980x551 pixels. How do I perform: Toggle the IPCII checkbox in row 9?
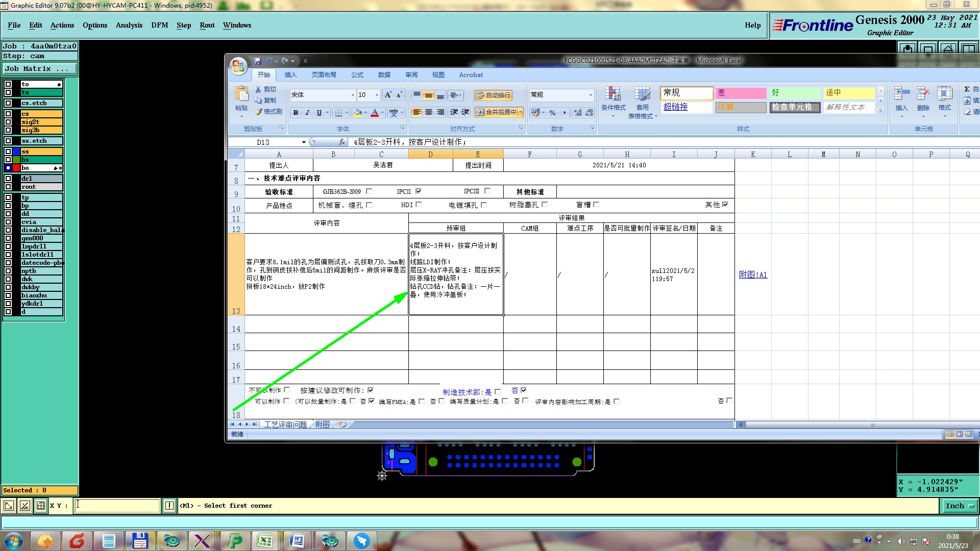(x=419, y=191)
